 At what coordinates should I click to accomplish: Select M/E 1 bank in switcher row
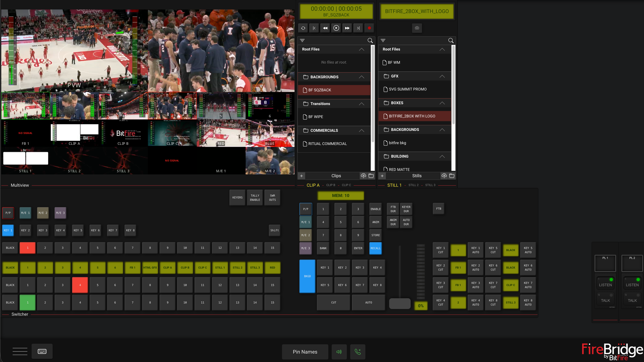pos(25,213)
